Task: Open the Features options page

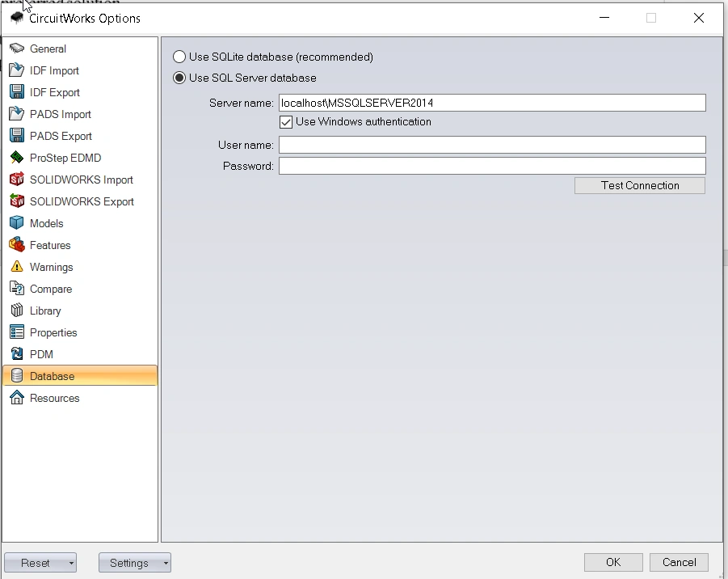Action: tap(80, 245)
